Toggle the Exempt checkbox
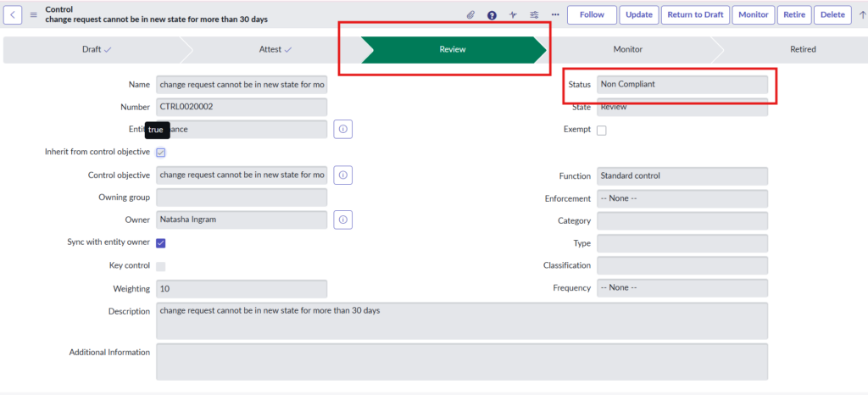Image resolution: width=868 pixels, height=395 pixels. (602, 131)
